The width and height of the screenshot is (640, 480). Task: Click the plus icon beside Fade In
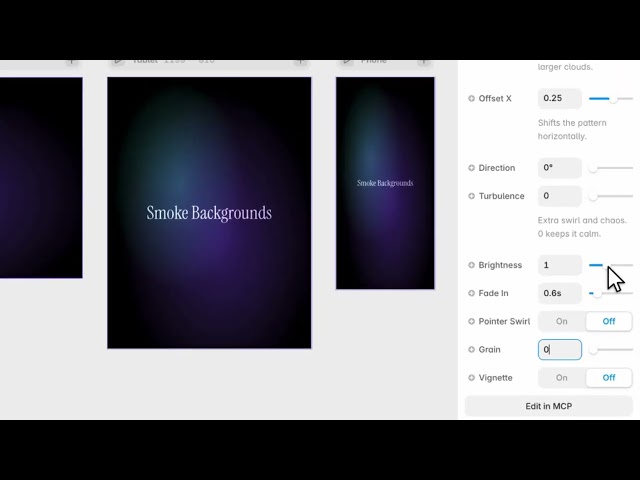pyautogui.click(x=471, y=293)
